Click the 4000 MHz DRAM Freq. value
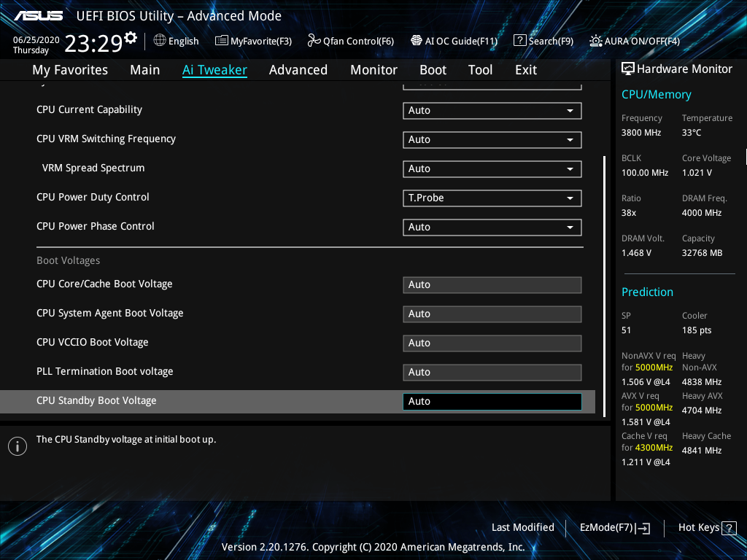The width and height of the screenshot is (747, 560). (x=701, y=213)
